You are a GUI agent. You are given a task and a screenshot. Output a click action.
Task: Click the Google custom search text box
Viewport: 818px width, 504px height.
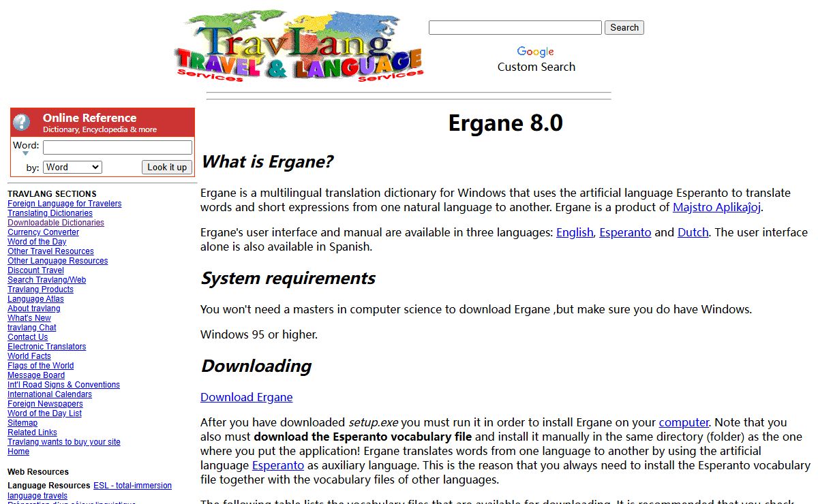click(x=515, y=27)
